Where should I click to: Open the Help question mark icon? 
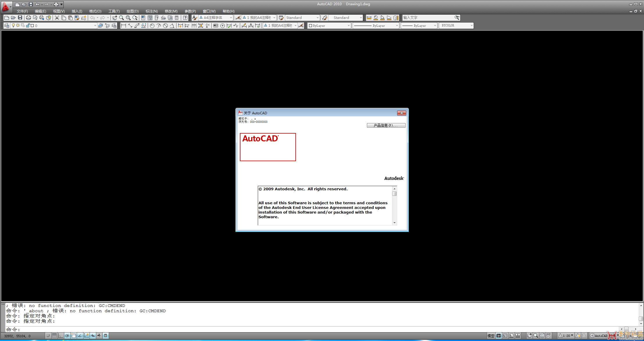[x=185, y=18]
